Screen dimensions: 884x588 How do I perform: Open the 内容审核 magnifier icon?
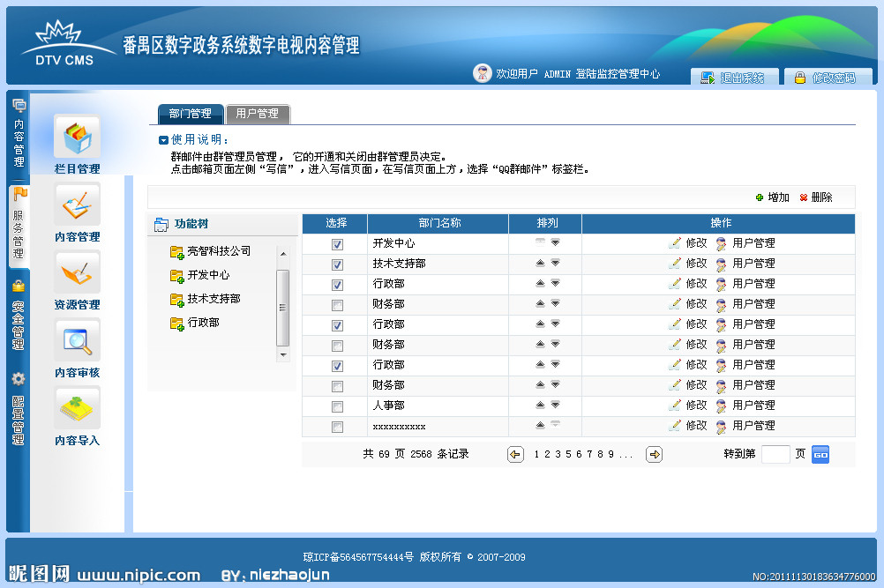[78, 341]
